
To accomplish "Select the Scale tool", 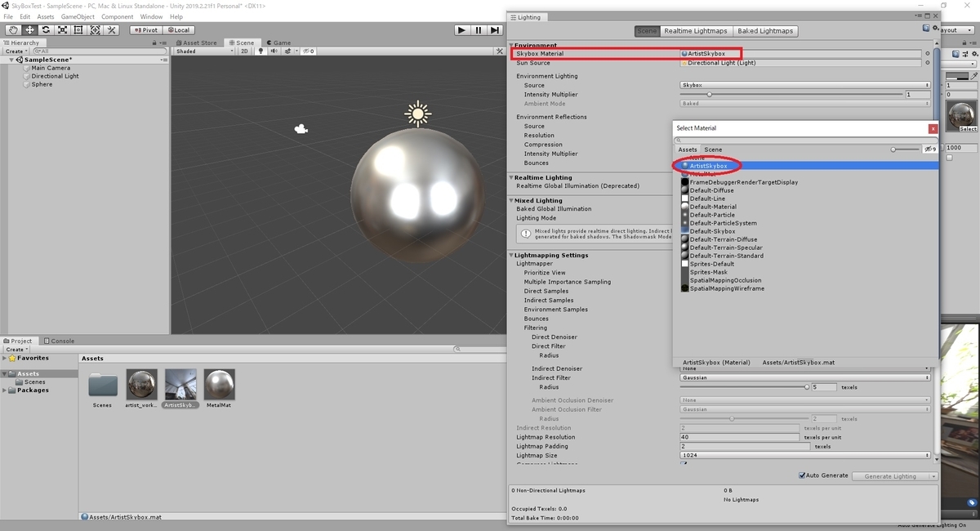I will (x=62, y=30).
